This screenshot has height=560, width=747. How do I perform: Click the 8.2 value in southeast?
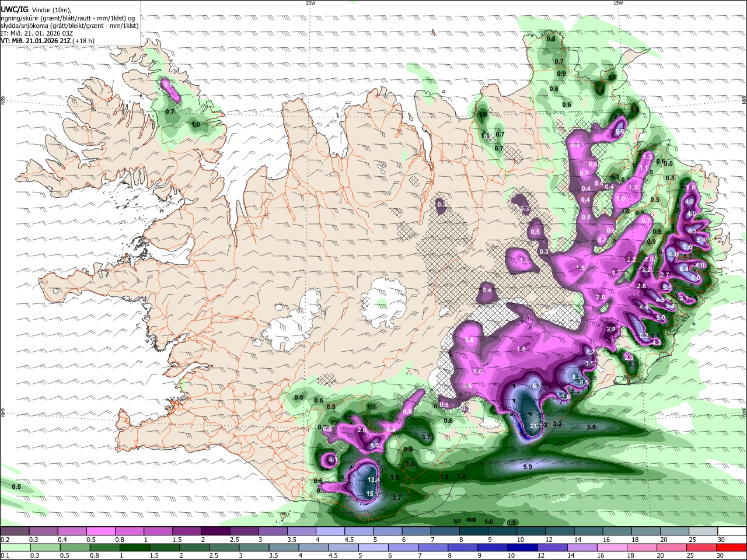pos(577,377)
